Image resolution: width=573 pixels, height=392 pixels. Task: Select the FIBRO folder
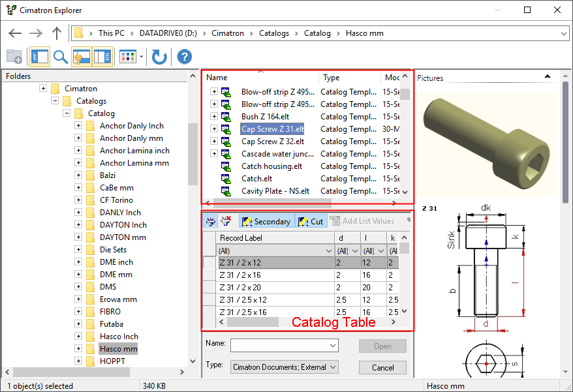pos(110,312)
